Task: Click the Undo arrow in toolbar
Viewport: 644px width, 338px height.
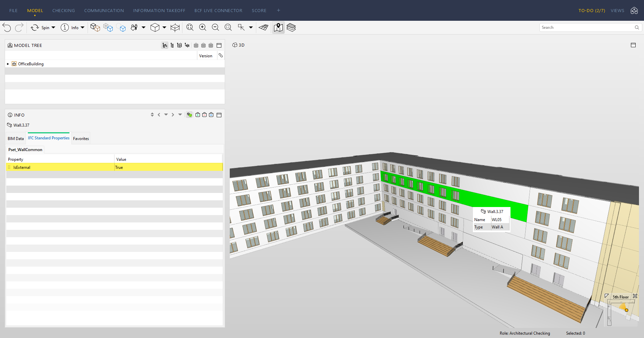Action: [7, 27]
